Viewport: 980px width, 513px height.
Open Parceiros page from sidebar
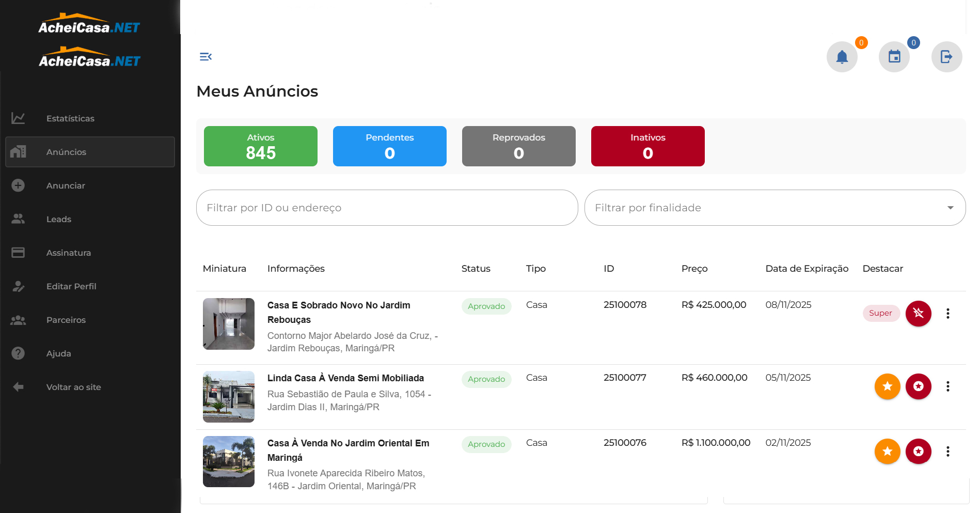(x=66, y=320)
